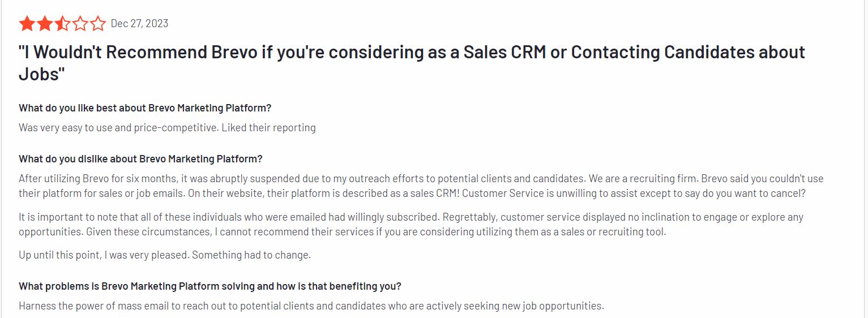Click the review date Dec 27, 2023
868x318 pixels.
tap(139, 23)
